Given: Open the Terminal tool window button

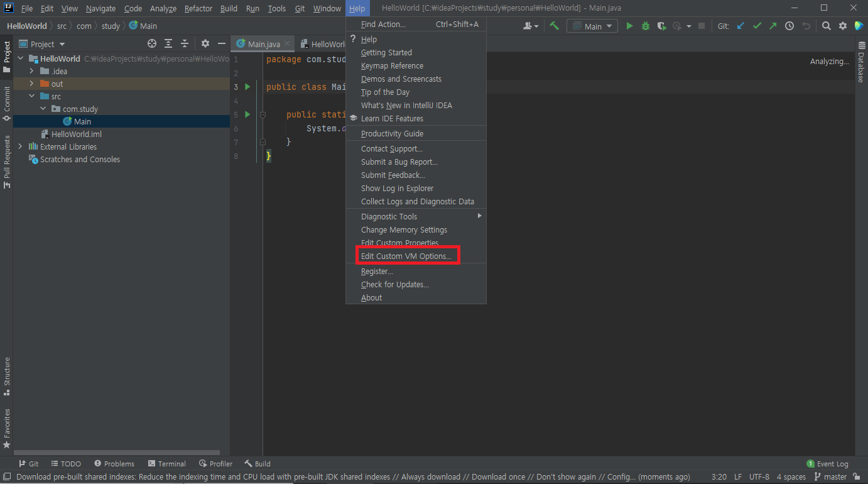Looking at the screenshot, I should coord(166,464).
